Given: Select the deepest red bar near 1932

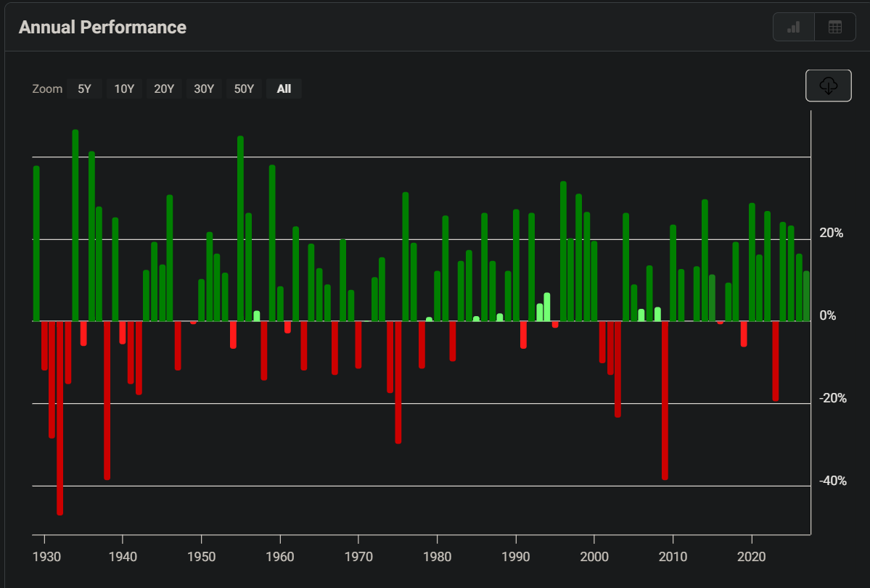Looking at the screenshot, I should click(60, 418).
